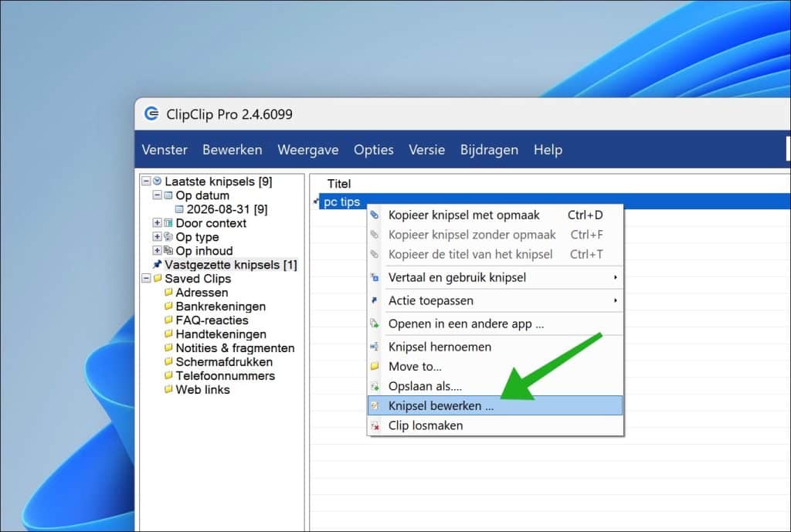This screenshot has height=532, width=791.
Task: Click the rename icon beside Knipsel hernoemen
Action: 375,347
